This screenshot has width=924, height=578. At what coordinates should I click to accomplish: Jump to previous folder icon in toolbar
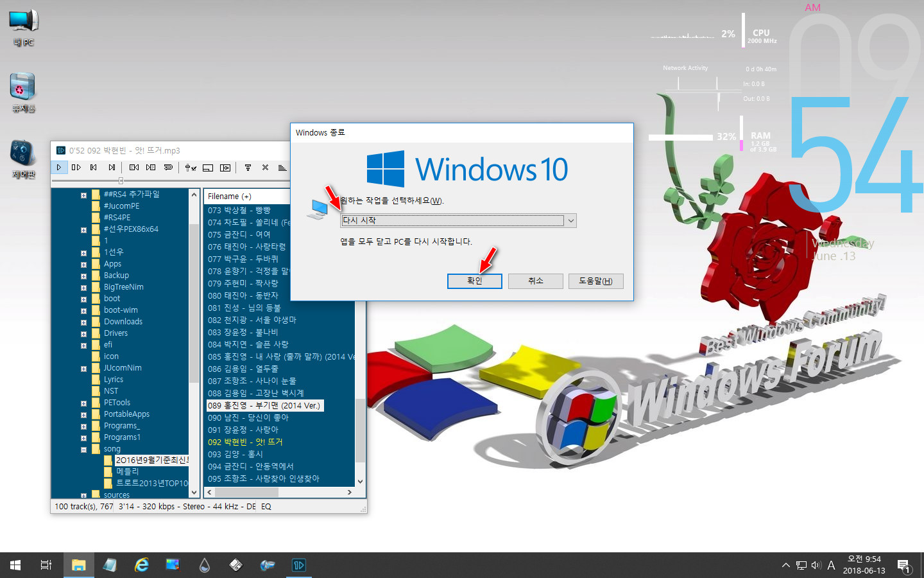click(133, 167)
